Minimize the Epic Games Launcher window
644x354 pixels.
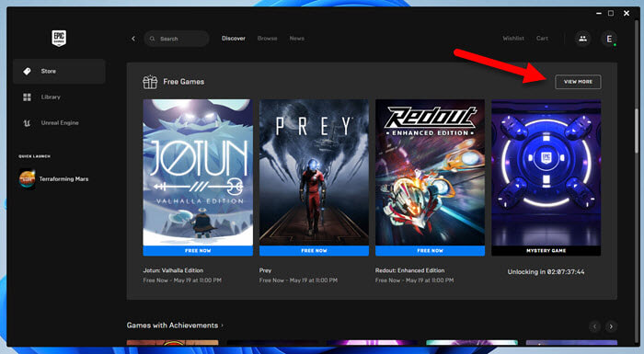599,13
